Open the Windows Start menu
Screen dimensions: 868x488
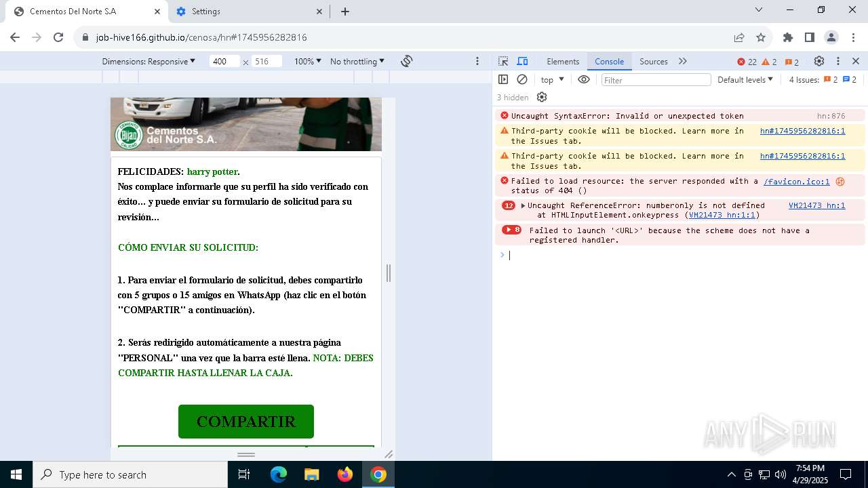[x=16, y=474]
